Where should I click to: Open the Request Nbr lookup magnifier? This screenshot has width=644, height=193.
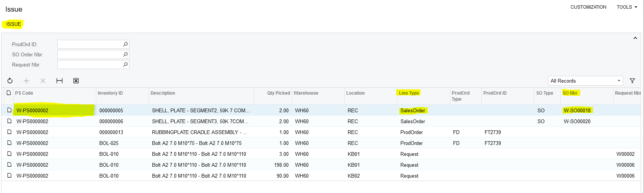click(125, 65)
